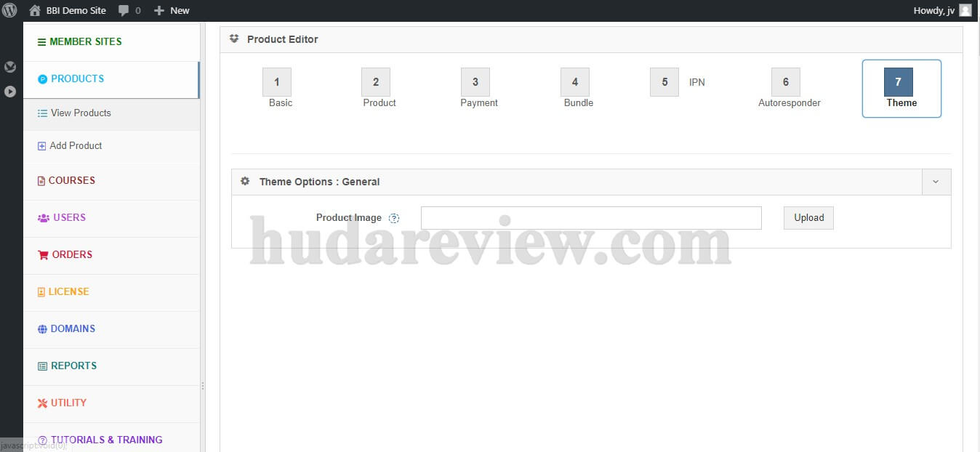Select the Orders shopping cart icon
The width and height of the screenshot is (980, 452).
tap(42, 254)
